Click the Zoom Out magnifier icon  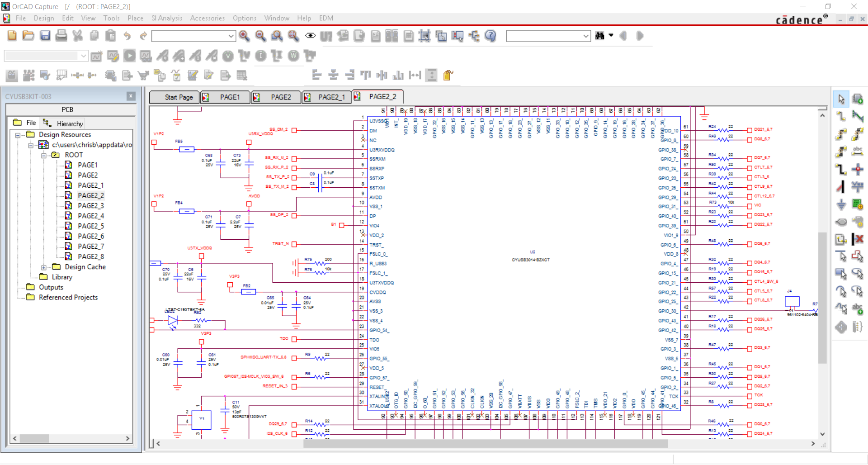tap(260, 36)
